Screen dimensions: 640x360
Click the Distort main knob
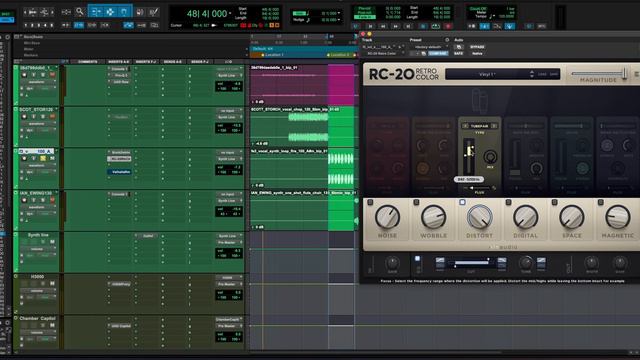point(480,217)
